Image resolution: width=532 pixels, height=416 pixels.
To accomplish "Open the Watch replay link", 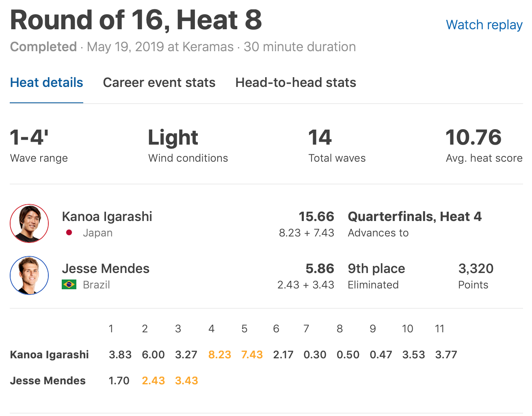I will pos(484,25).
